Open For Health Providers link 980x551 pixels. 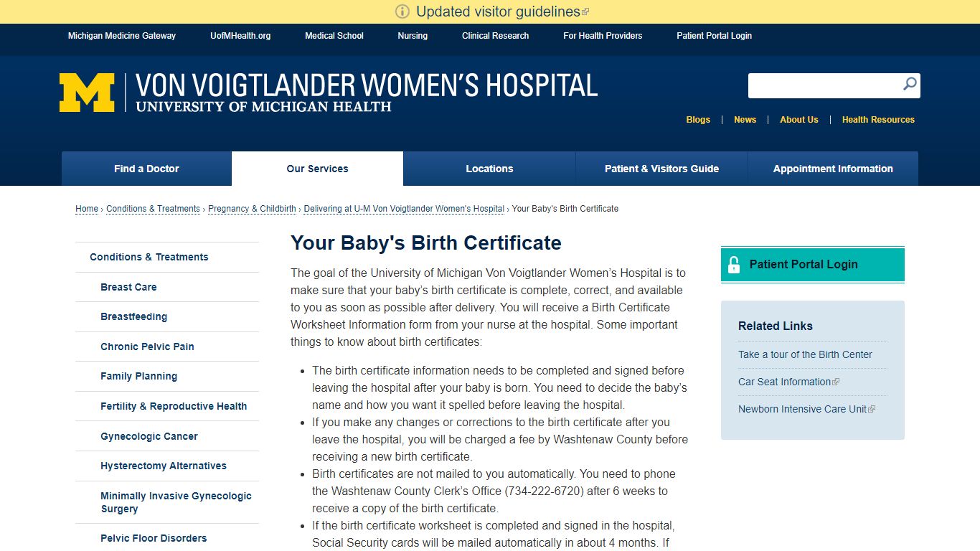[x=603, y=36]
